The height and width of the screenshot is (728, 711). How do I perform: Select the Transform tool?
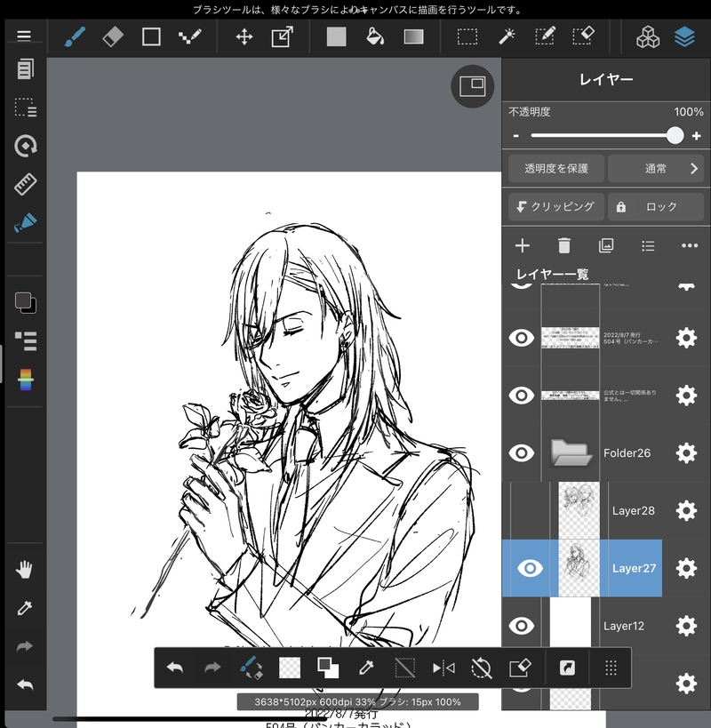click(282, 36)
